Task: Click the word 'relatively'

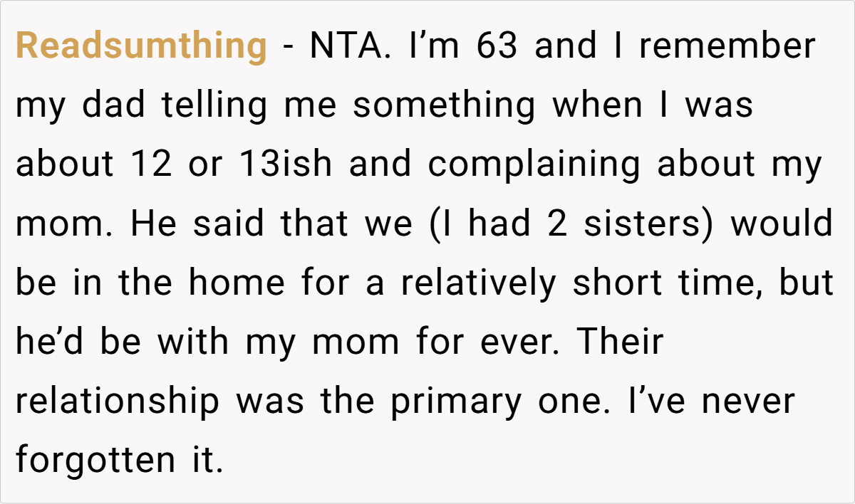Action: 477,283
